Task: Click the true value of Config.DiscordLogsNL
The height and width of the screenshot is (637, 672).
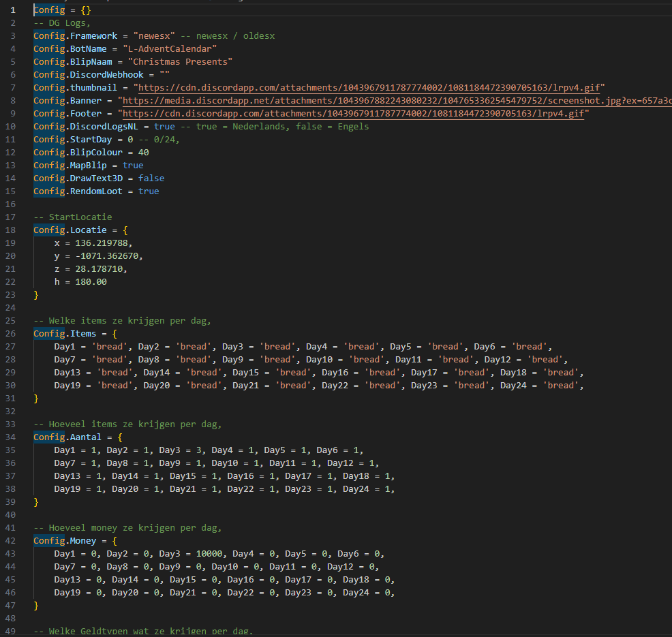Action: (164, 126)
